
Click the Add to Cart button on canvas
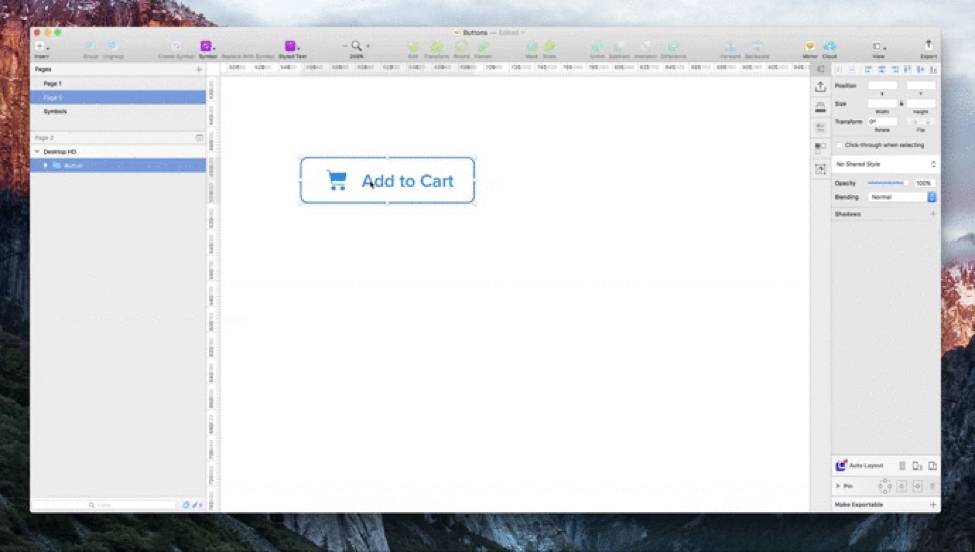click(387, 180)
